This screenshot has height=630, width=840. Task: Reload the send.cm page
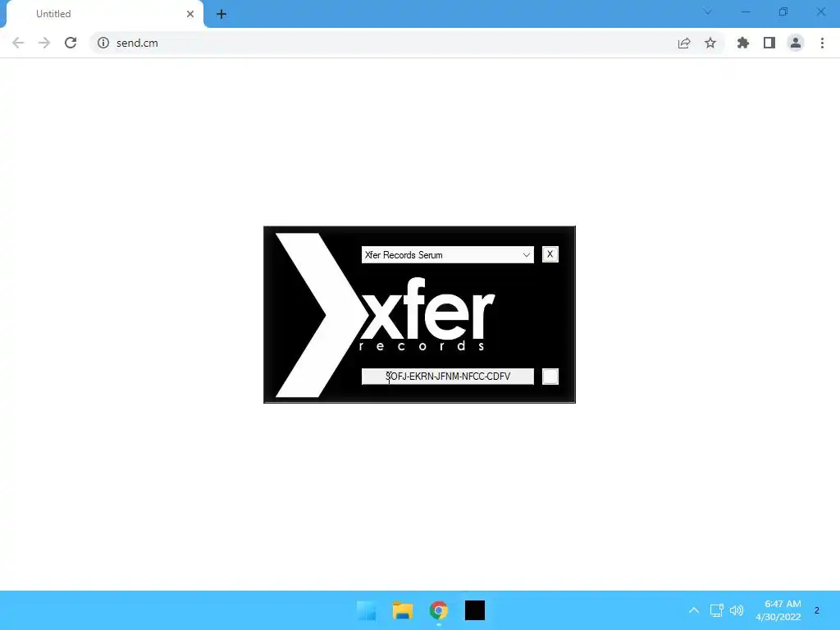point(71,43)
